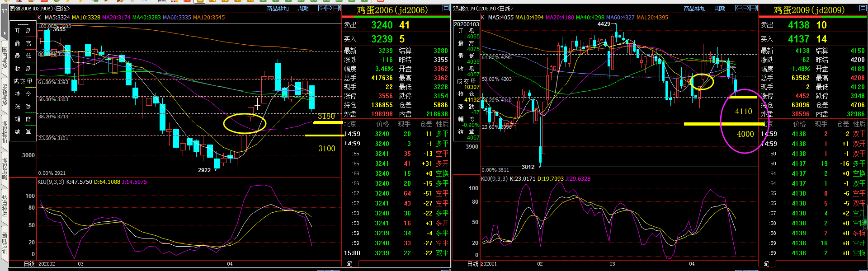Image resolution: width=868 pixels, height=271 pixels.
Task: Click the 鸡蛋2009 (020909)<日线> chart title
Action: pyautogui.click(x=483, y=9)
